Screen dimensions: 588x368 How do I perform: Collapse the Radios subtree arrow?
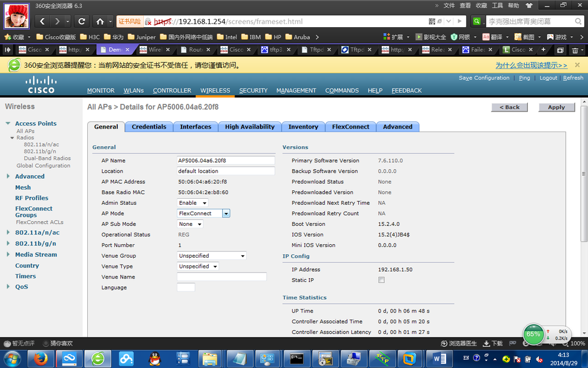pyautogui.click(x=12, y=138)
